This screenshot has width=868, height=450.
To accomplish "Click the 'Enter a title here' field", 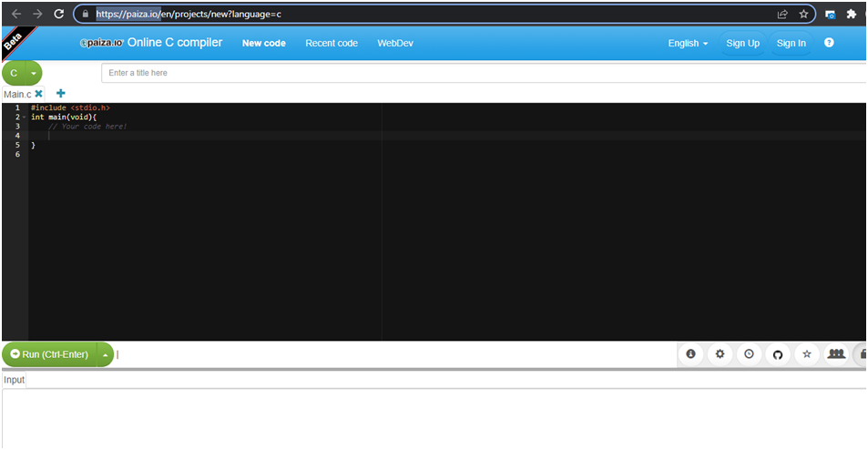I will 483,73.
